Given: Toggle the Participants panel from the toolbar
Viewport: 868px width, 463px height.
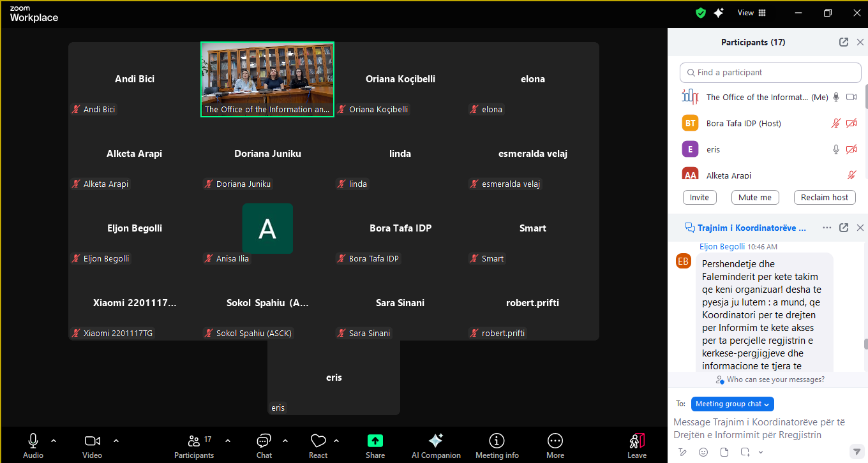Looking at the screenshot, I should (194, 445).
